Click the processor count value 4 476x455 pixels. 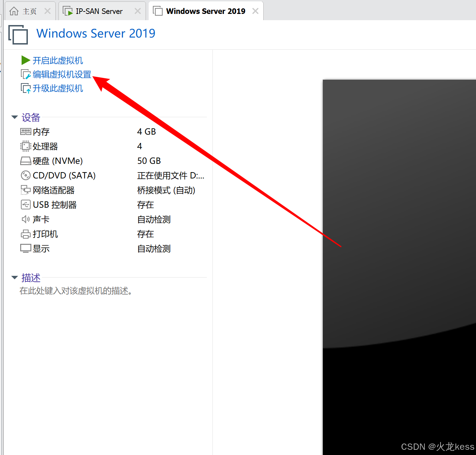click(x=140, y=146)
